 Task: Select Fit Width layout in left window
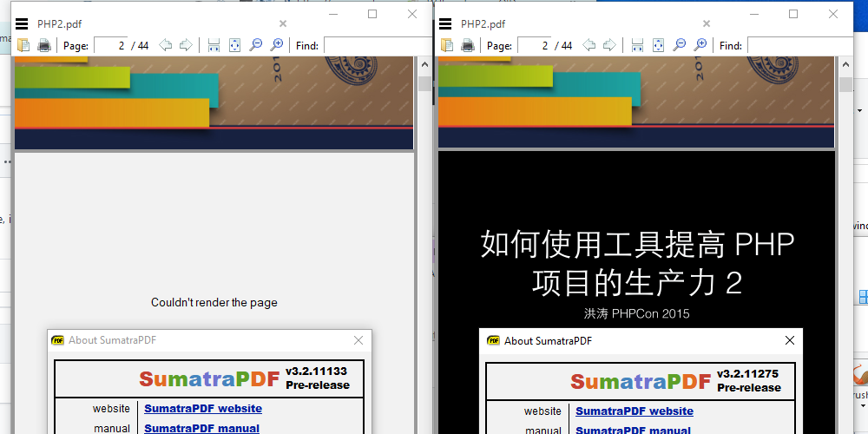214,45
